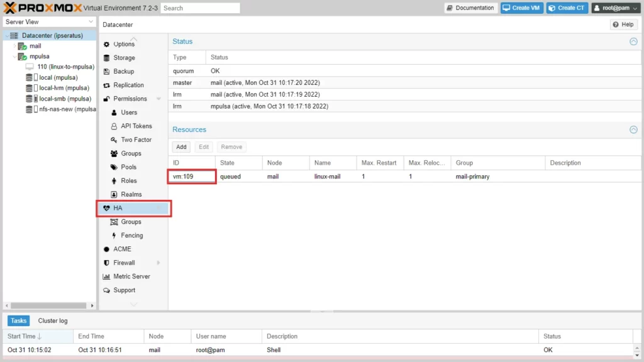Select the vm:109 resource row
The height and width of the screenshot is (362, 644).
[x=192, y=177]
